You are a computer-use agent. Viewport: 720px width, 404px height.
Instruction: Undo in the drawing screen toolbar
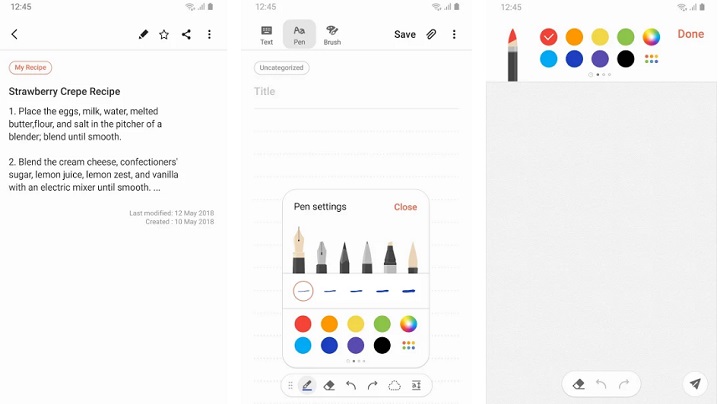pyautogui.click(x=601, y=384)
